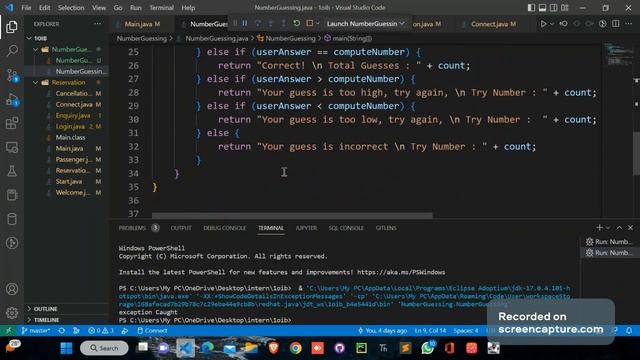Click Spaces: 4 indentation status item
The image size is (640, 360).
pyautogui.click(x=466, y=331)
